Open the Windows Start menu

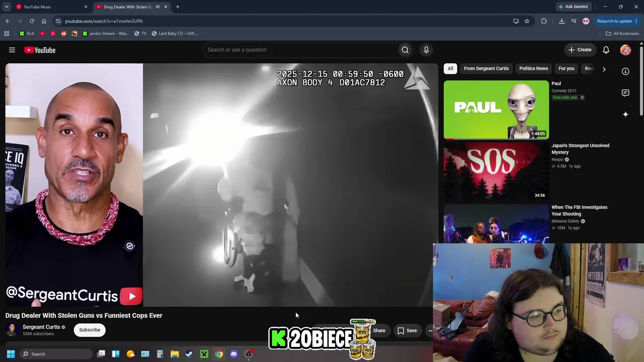(11, 354)
